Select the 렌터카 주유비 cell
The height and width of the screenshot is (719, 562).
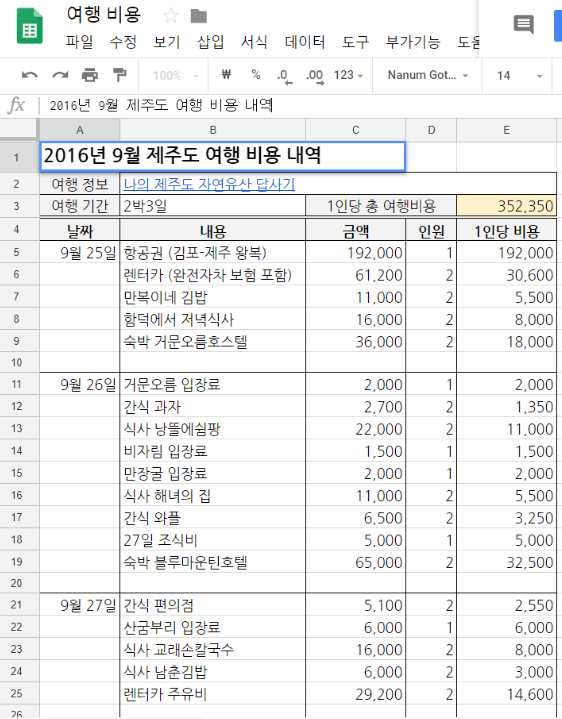click(213, 694)
